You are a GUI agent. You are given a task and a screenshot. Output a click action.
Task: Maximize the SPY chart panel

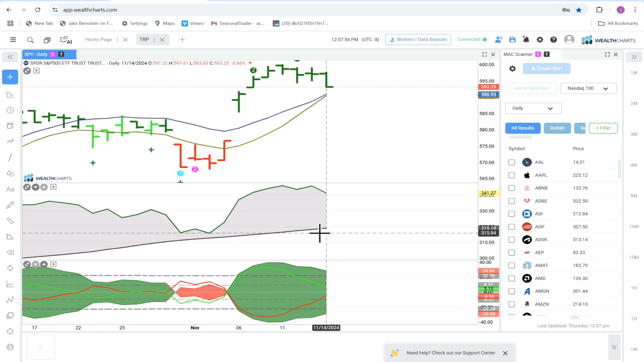(x=484, y=54)
